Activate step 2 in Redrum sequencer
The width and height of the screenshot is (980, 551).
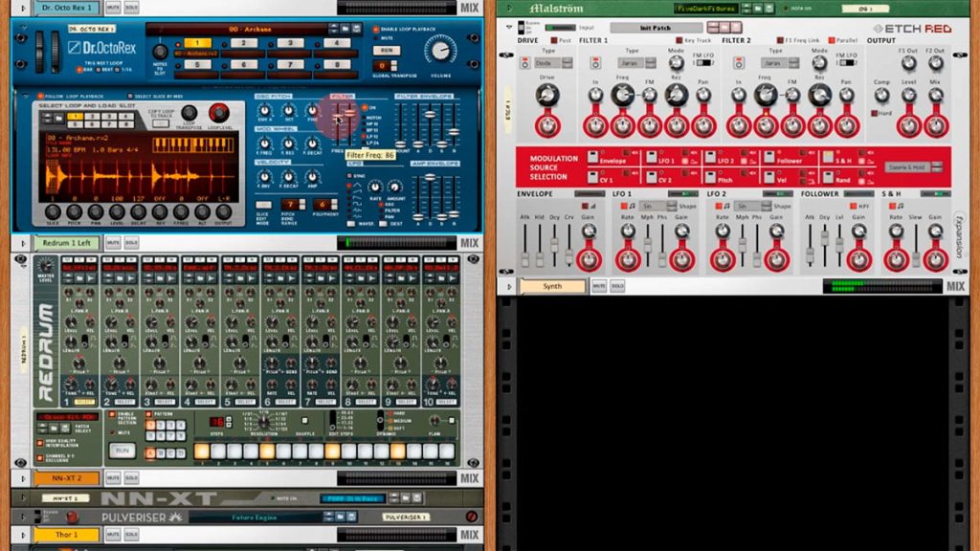[x=218, y=452]
